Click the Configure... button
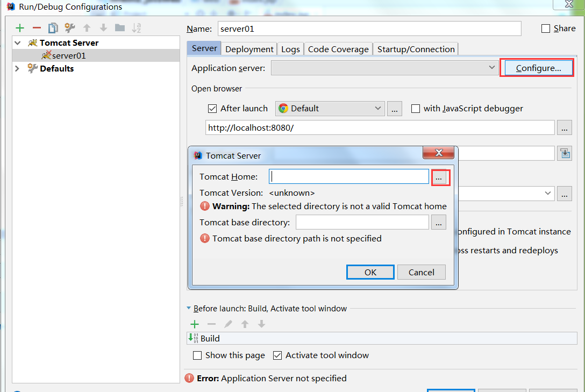 coord(538,68)
